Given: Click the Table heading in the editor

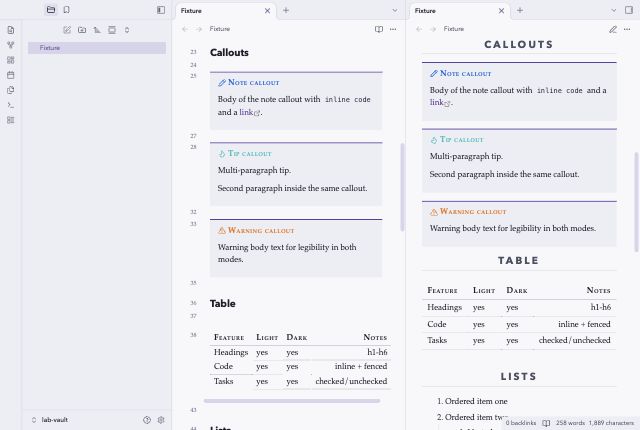Looking at the screenshot, I should tap(222, 304).
